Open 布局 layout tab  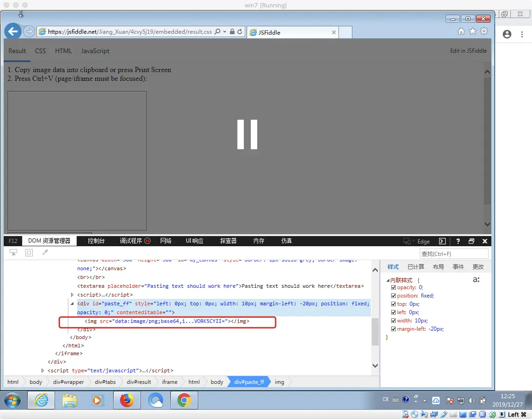[x=438, y=267]
